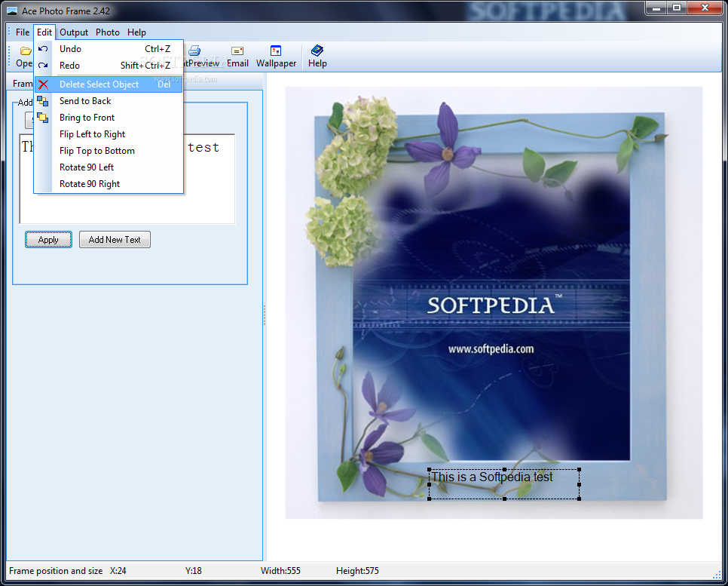
Task: Click the Width:555 status bar value
Action: click(280, 571)
